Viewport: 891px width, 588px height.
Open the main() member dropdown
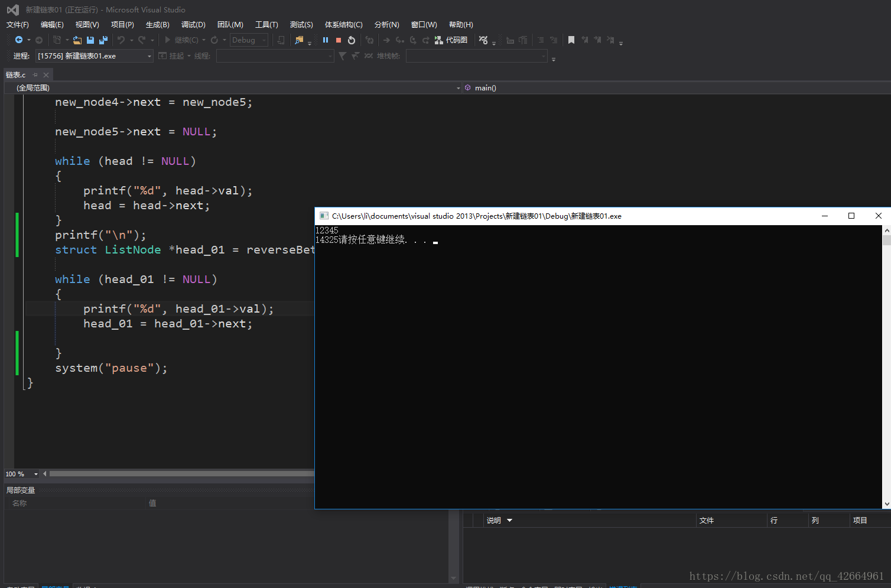click(677, 87)
